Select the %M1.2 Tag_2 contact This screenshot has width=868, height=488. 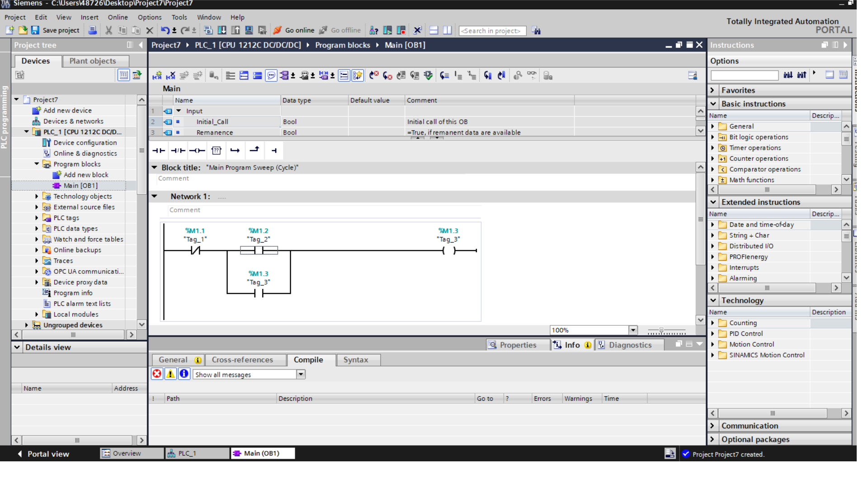(259, 250)
